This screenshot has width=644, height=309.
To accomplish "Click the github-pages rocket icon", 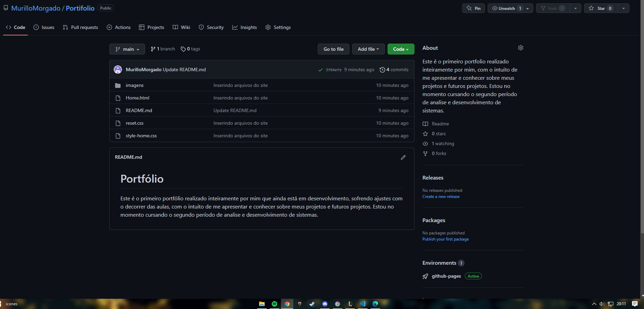I will [x=425, y=276].
